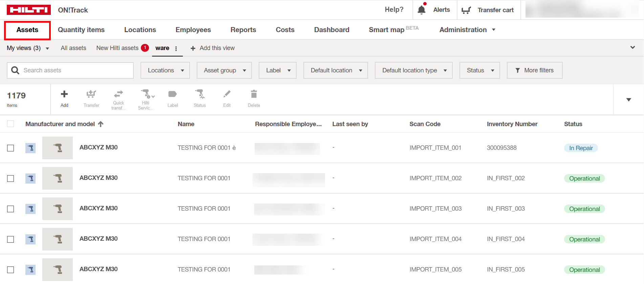Expand the Asset group filter dropdown
644x284 pixels.
click(x=224, y=70)
